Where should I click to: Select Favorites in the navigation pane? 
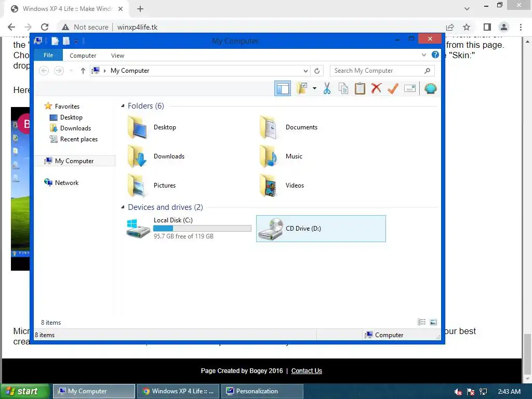point(67,106)
